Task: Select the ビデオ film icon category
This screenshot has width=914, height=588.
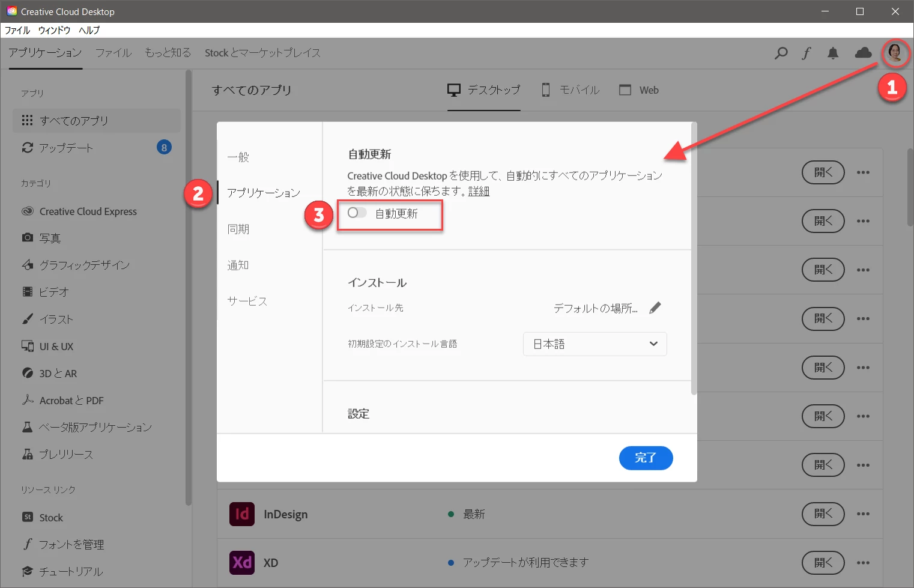Action: 27,292
